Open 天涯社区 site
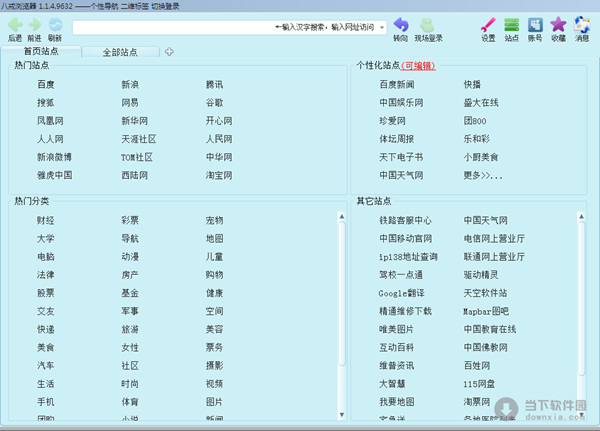This screenshot has width=600, height=431. (x=139, y=139)
